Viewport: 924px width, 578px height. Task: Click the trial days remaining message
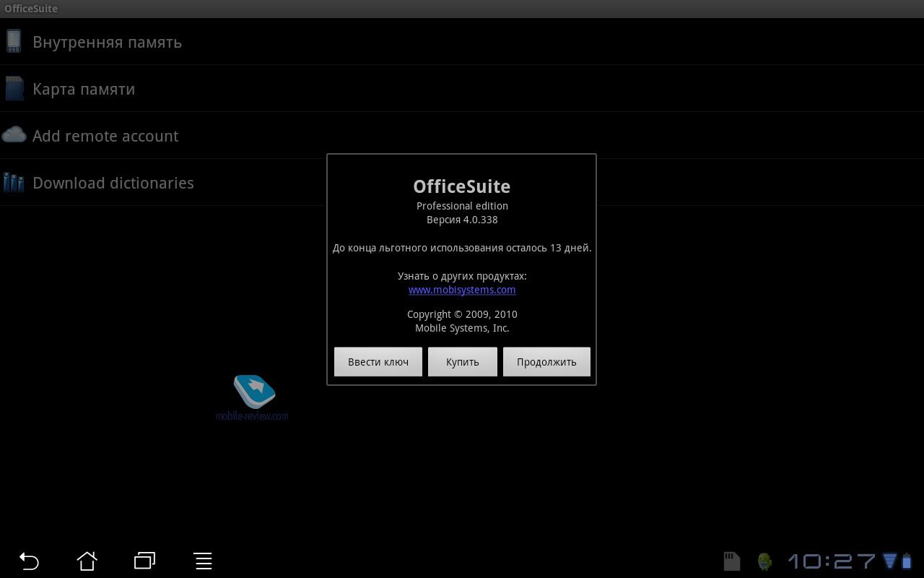point(462,248)
